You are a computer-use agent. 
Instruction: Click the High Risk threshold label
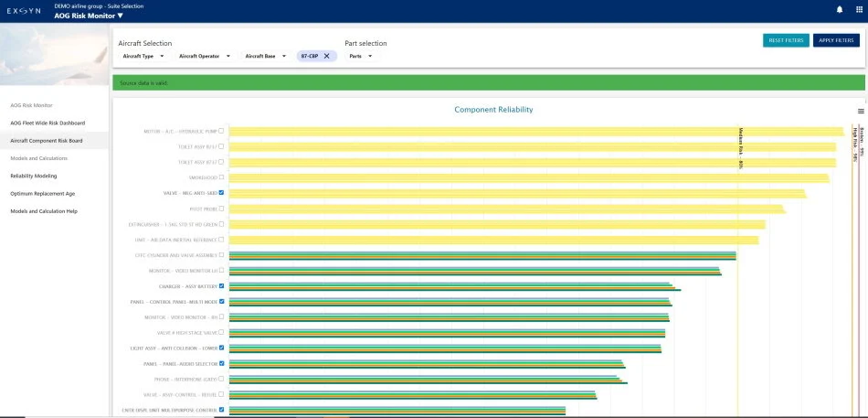point(855,145)
